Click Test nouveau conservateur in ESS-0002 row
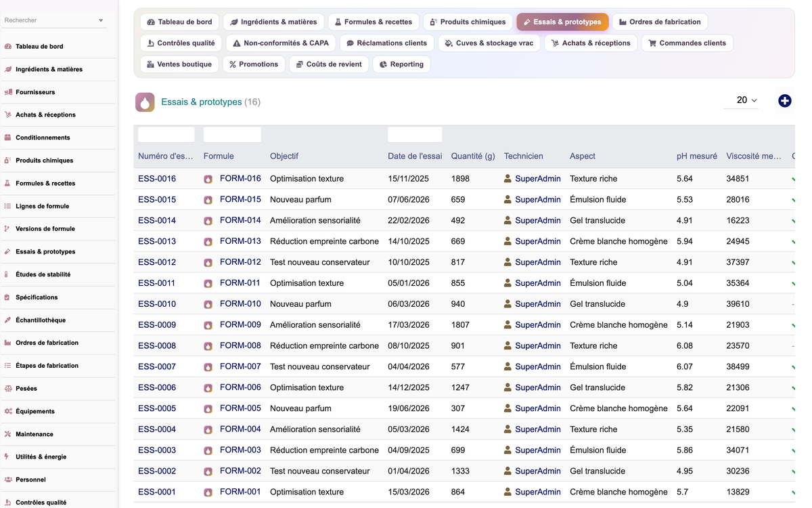The height and width of the screenshot is (508, 812). click(x=320, y=471)
